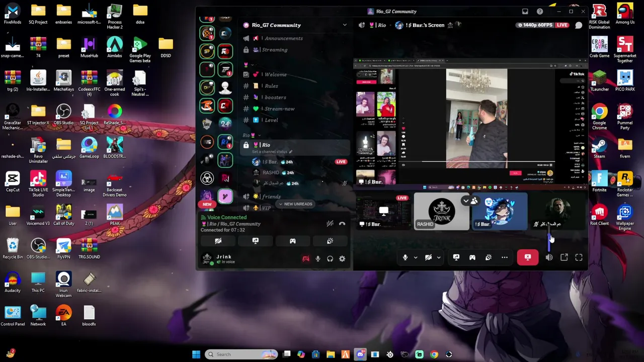Open Fortnite desktop shortcut

click(599, 182)
